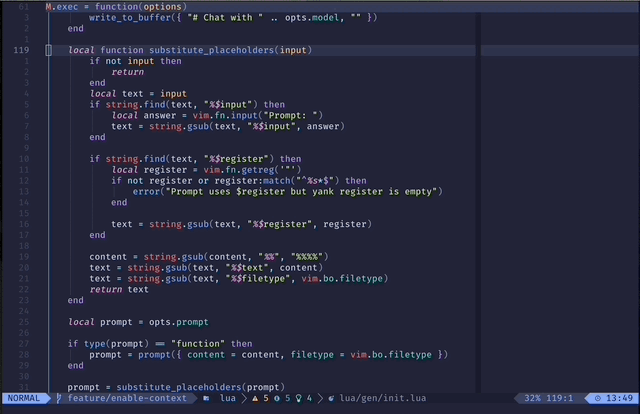Click on the error message string line

(286, 191)
